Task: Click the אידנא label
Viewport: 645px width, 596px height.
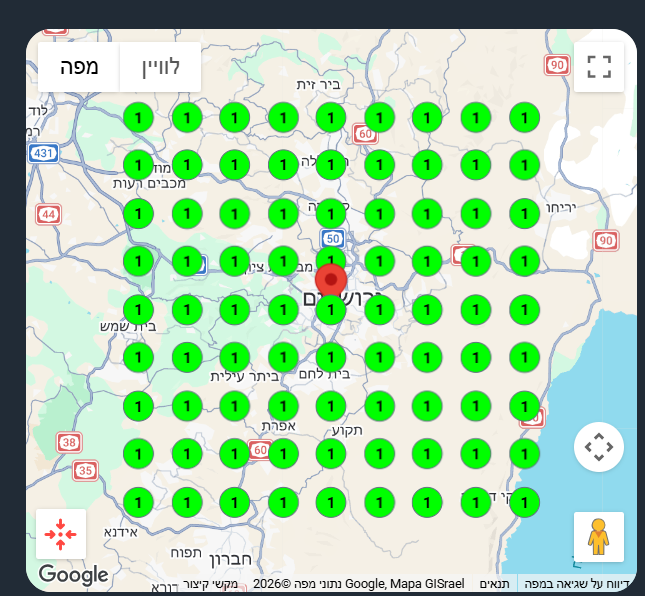Action: pyautogui.click(x=121, y=533)
